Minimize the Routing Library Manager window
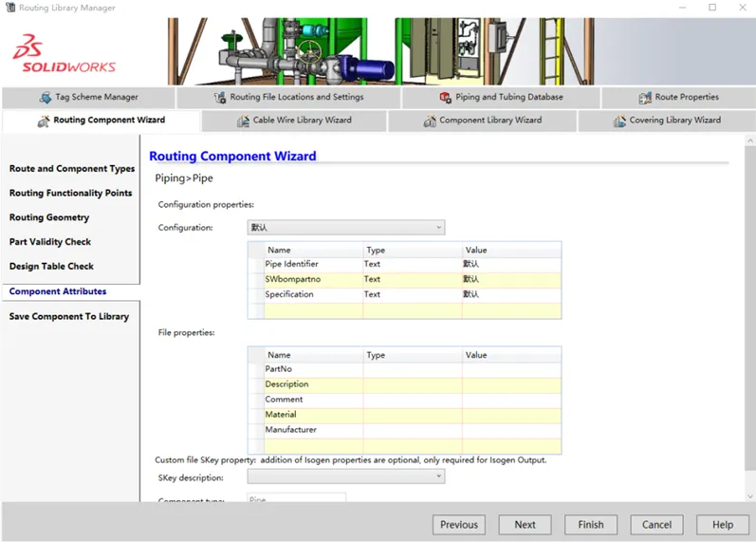The image size is (756, 542). pos(682,8)
